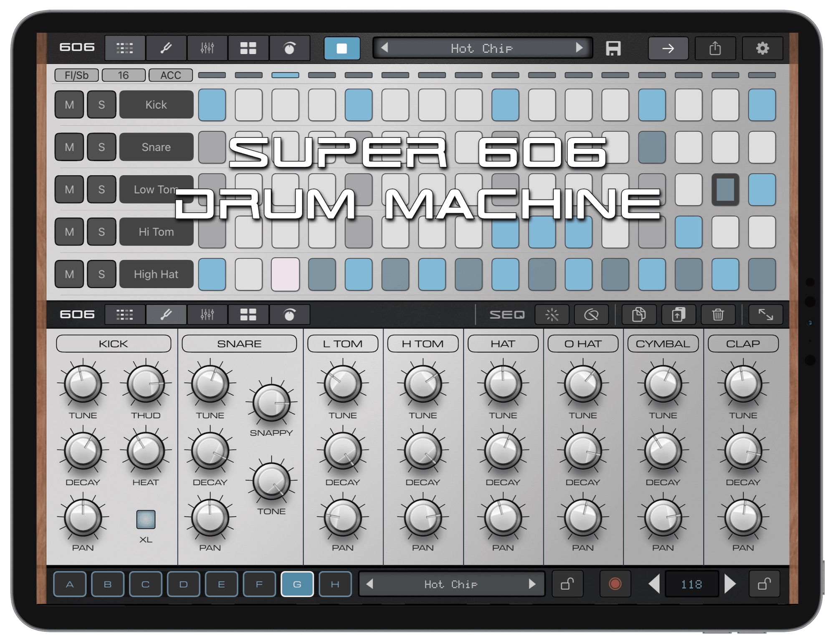Select the High Hat track label
This screenshot has width=835, height=644.
pos(156,274)
